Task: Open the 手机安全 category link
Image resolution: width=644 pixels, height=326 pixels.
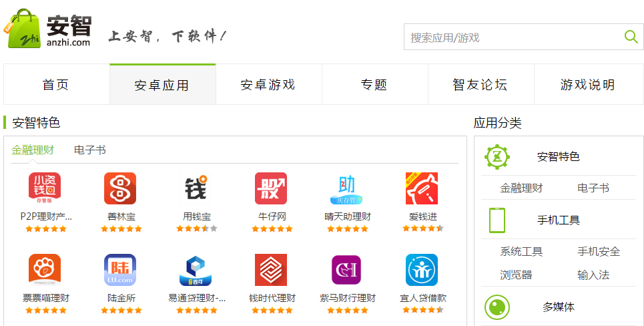Action: pyautogui.click(x=599, y=251)
